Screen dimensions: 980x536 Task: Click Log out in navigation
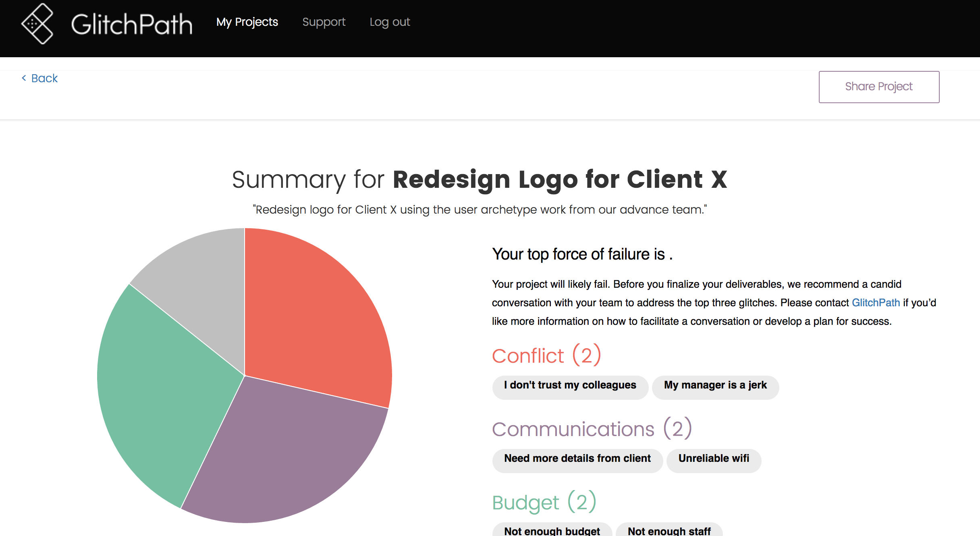click(390, 22)
